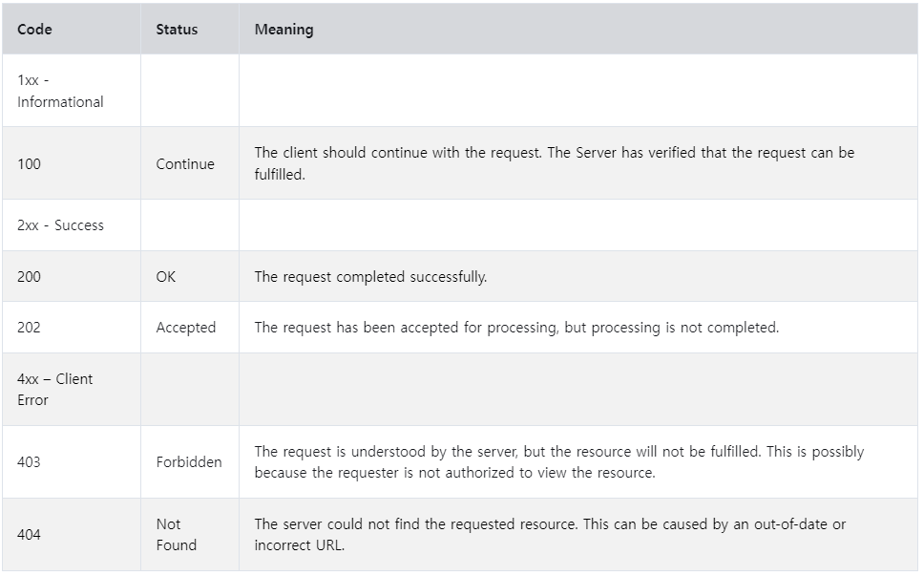The width and height of the screenshot is (924, 576).
Task: Select the 2xx - Success row label
Action: tap(60, 225)
